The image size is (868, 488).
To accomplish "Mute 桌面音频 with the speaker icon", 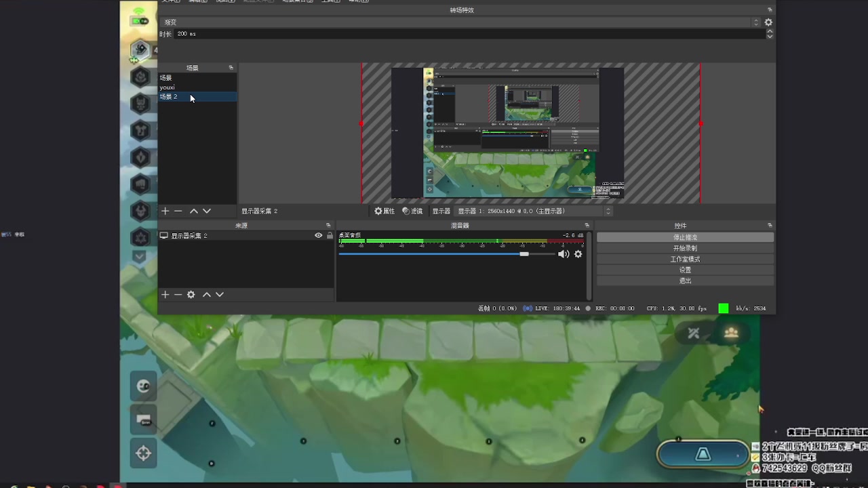I will click(x=564, y=254).
